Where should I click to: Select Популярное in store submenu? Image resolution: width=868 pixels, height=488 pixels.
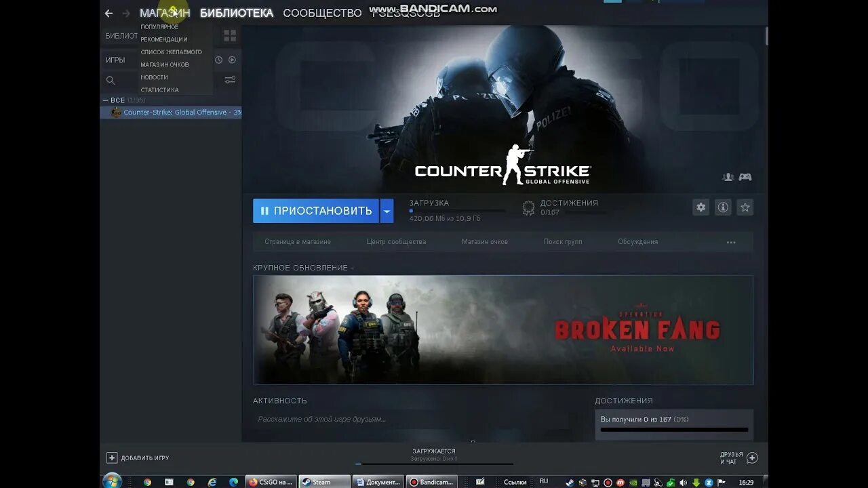click(159, 27)
